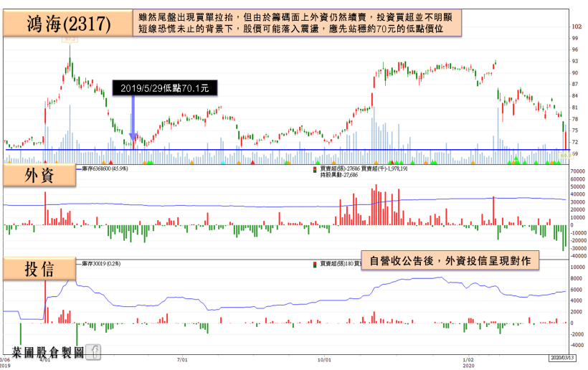Click the 2019/5/29低點70.1元 annotation label

click(165, 88)
